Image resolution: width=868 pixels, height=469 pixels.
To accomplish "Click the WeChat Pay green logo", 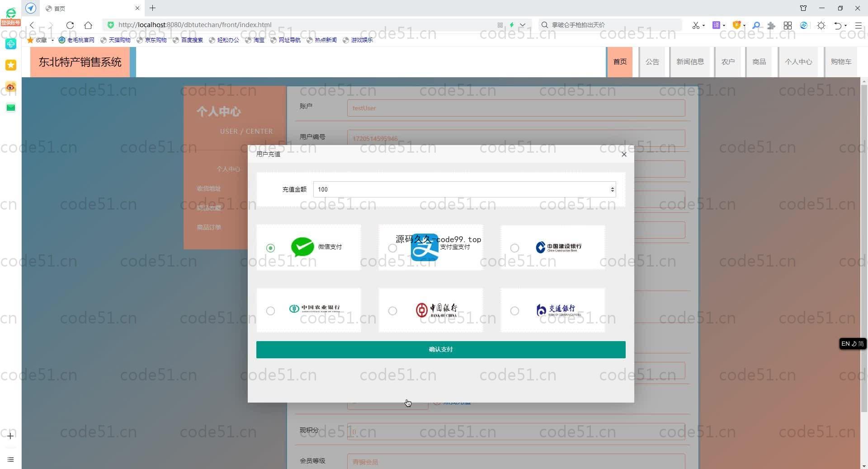I will tap(302, 247).
